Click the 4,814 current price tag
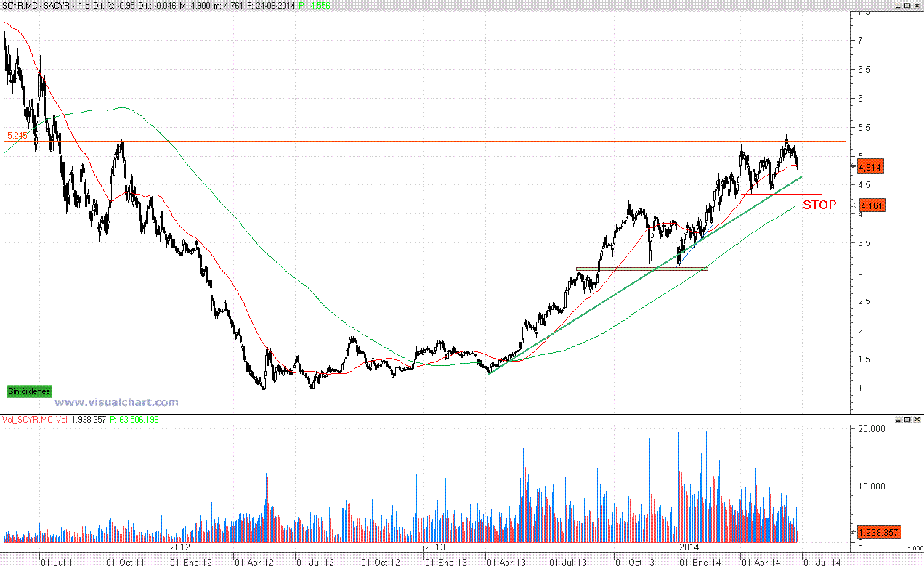The image size is (924, 567). (870, 167)
